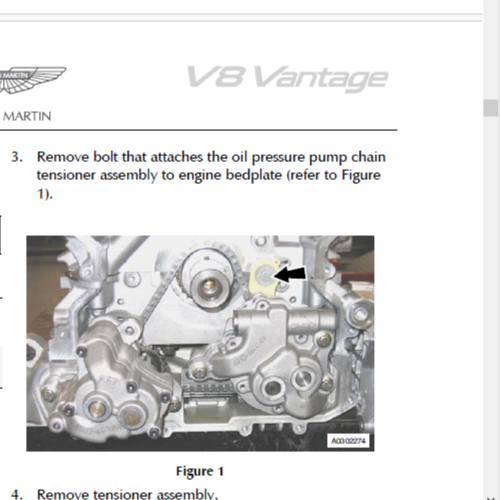Click the Aston Martin wings logo
The image size is (500, 500).
32,80
